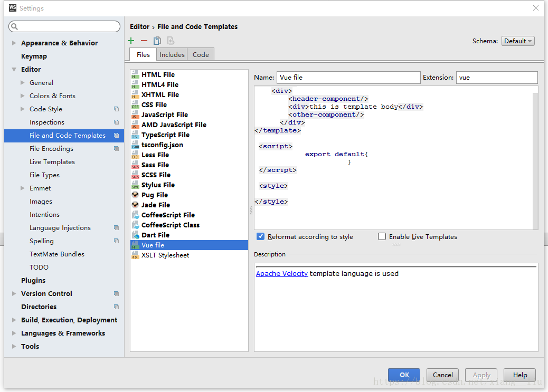Switch to the Code tab
The height and width of the screenshot is (392, 548).
[201, 54]
